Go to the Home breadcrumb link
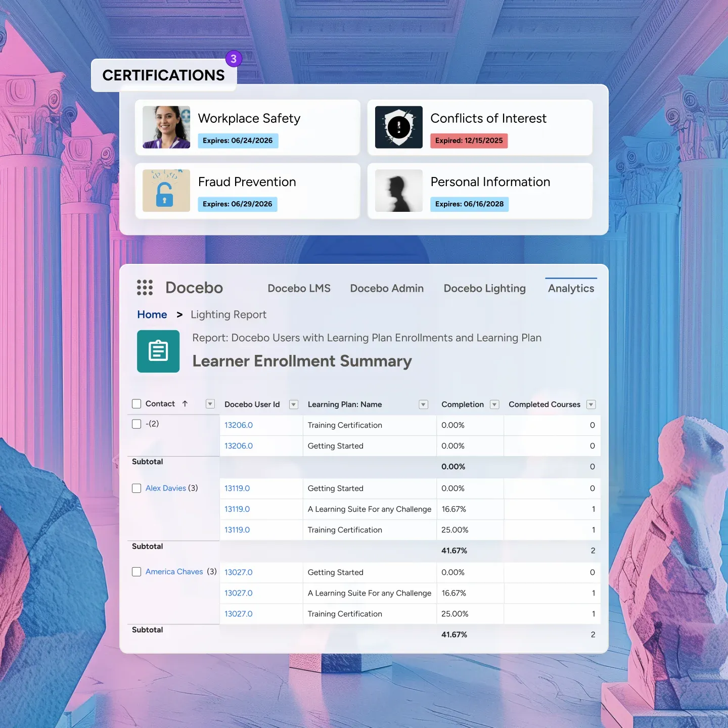 (x=152, y=314)
